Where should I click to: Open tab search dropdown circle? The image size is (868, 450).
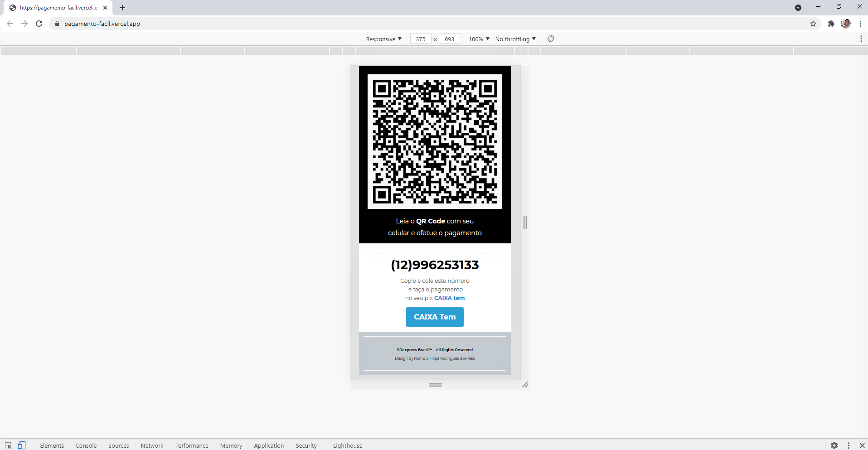coord(798,8)
